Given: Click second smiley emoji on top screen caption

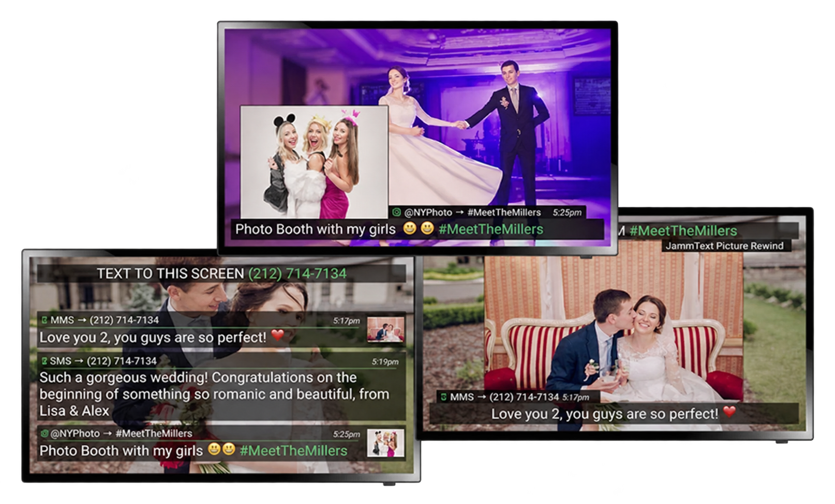Looking at the screenshot, I should click(427, 228).
